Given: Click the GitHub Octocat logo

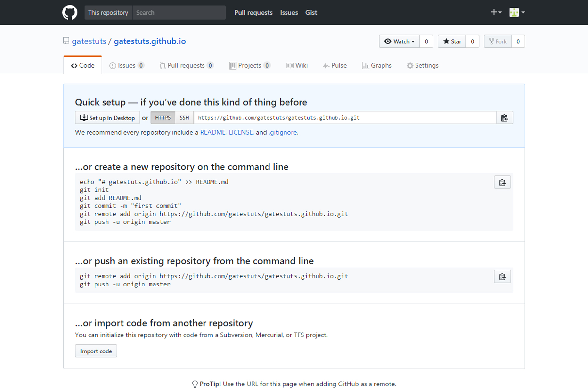Looking at the screenshot, I should point(70,12).
